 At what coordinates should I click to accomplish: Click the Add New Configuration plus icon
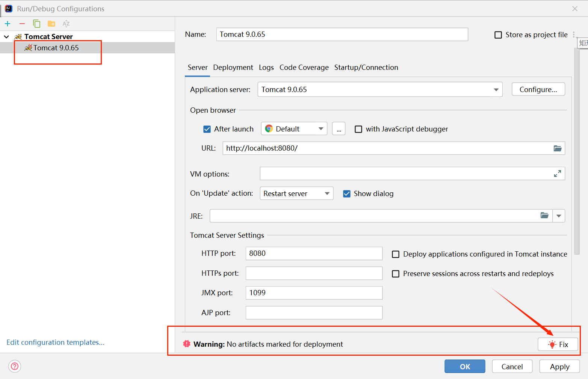pos(8,24)
